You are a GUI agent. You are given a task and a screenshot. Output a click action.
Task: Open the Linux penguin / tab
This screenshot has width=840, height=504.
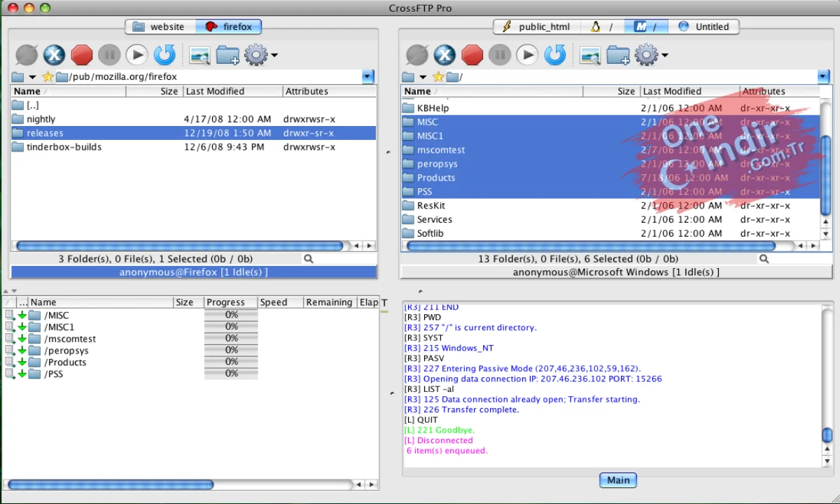(602, 27)
